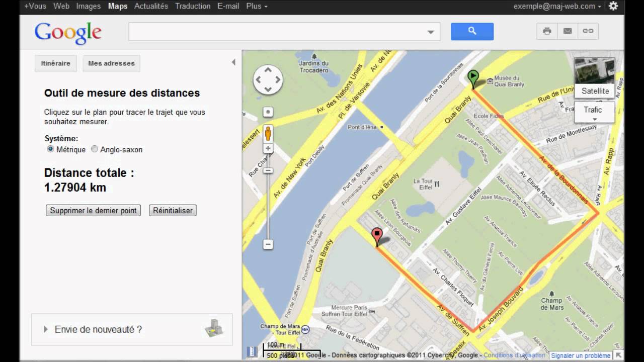Select Anglo-saxon radio button
This screenshot has width=644, height=362.
coord(95,149)
